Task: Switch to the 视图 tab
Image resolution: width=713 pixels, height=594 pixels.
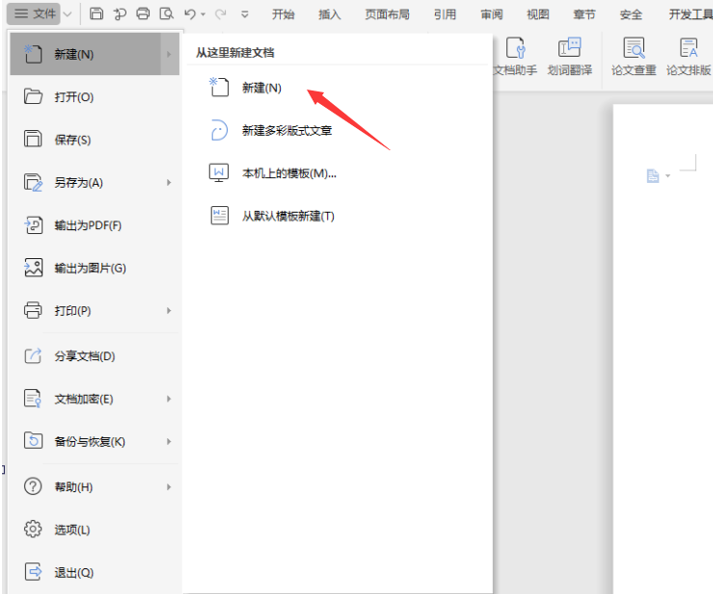Action: click(538, 15)
